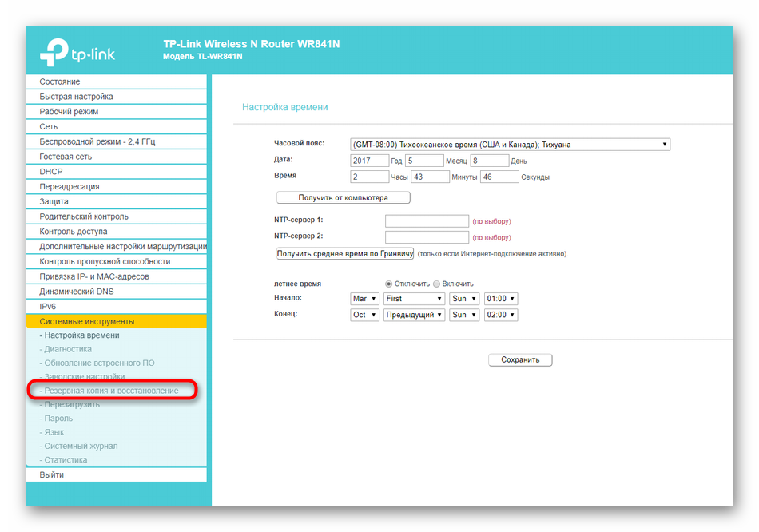
Task: Click the 'Выйти' logout menu item
Action: pyautogui.click(x=52, y=474)
